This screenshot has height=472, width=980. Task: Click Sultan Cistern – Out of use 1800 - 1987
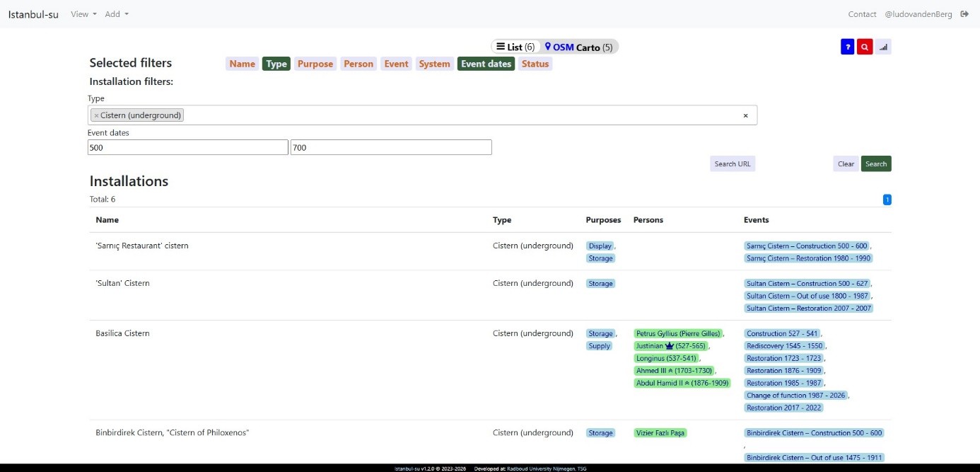(x=807, y=296)
